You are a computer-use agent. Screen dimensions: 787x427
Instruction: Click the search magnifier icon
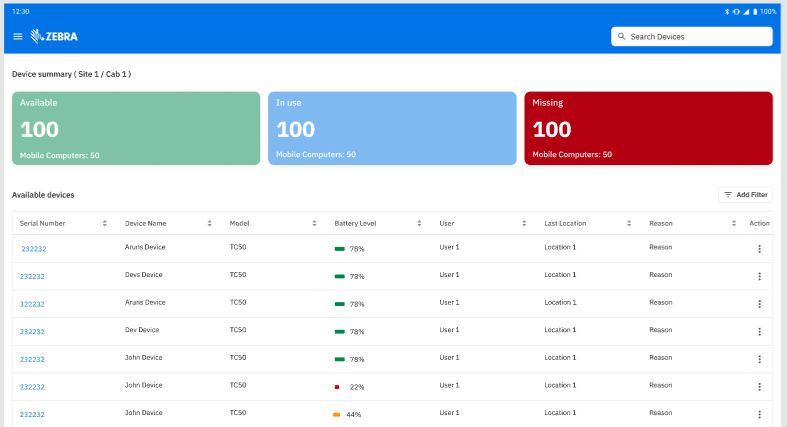coord(622,37)
